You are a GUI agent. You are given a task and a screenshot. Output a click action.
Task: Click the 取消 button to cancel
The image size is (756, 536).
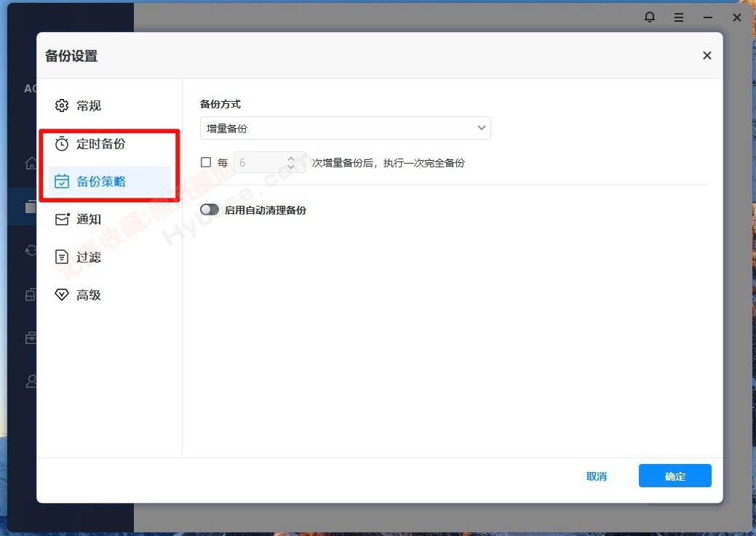tap(597, 476)
